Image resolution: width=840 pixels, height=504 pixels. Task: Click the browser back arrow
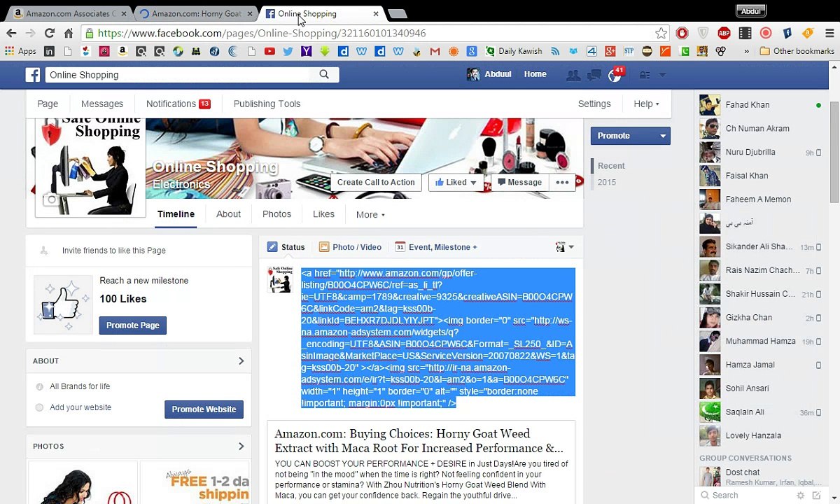tap(11, 33)
